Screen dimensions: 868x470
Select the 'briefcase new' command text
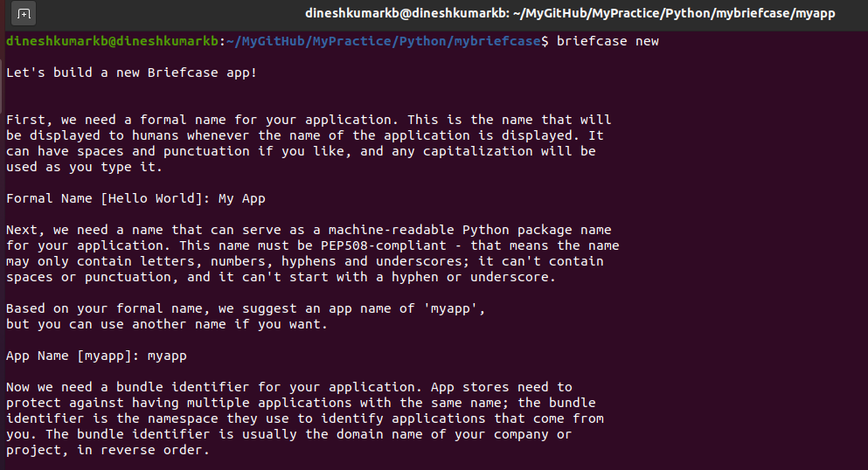(608, 41)
